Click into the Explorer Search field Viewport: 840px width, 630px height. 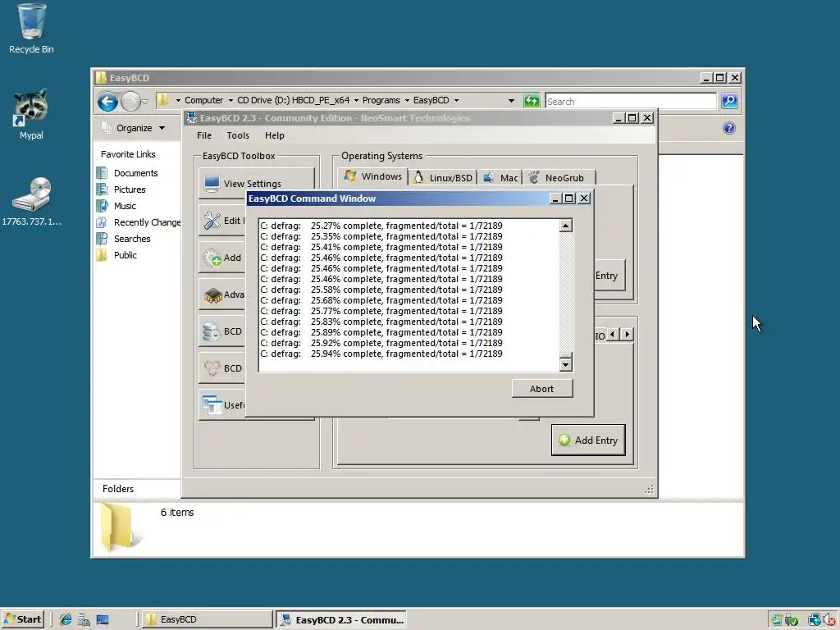pos(631,101)
